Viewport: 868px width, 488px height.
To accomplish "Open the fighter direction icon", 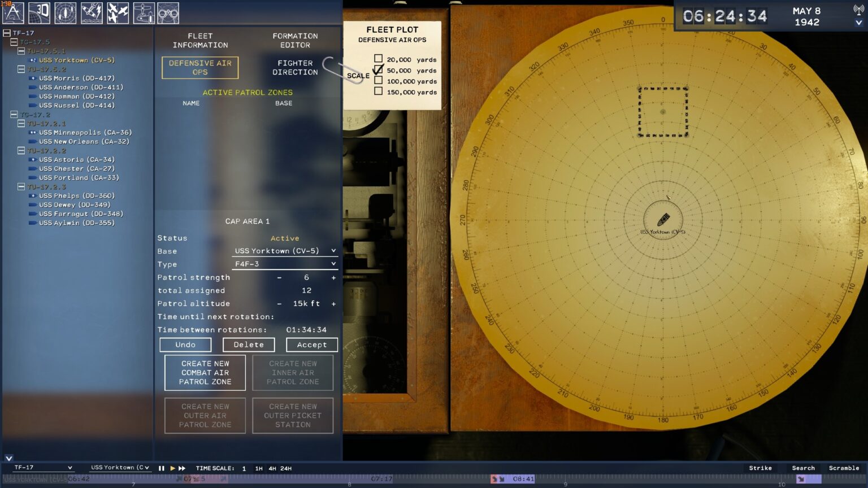I will (118, 12).
